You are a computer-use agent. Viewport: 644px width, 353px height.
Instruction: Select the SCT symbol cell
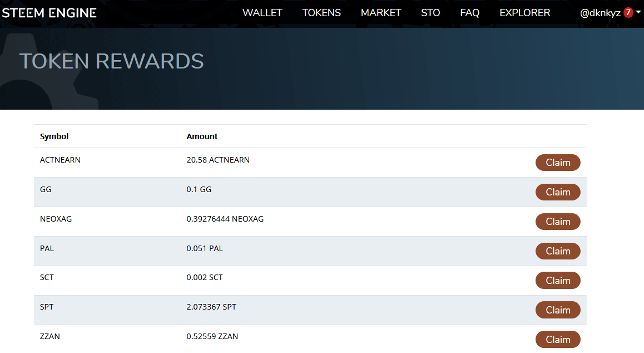coord(47,277)
